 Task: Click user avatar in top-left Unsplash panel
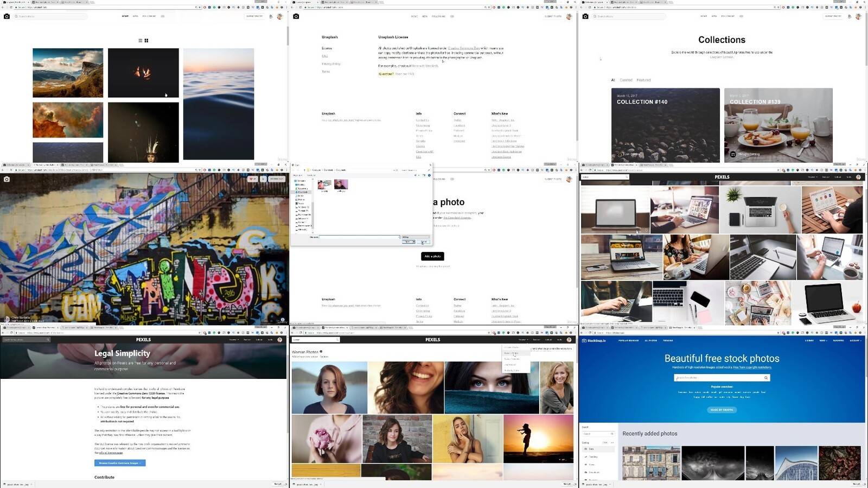coord(280,16)
